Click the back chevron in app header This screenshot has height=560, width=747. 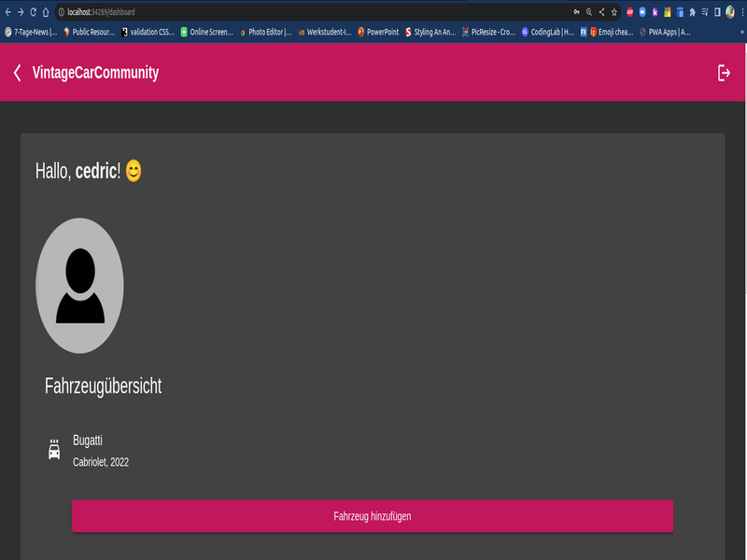(x=17, y=73)
